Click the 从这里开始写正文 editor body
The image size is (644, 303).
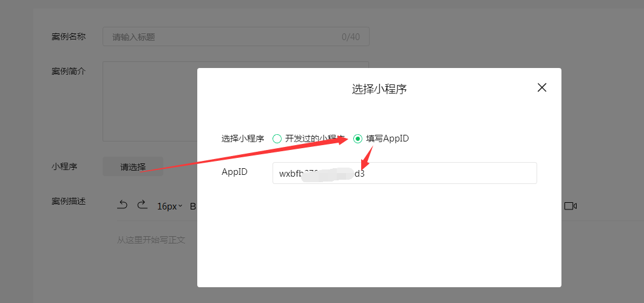pyautogui.click(x=151, y=240)
